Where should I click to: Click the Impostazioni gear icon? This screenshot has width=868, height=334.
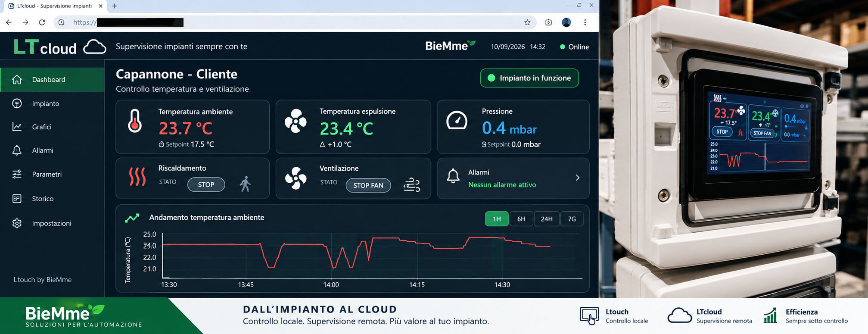pyautogui.click(x=17, y=223)
